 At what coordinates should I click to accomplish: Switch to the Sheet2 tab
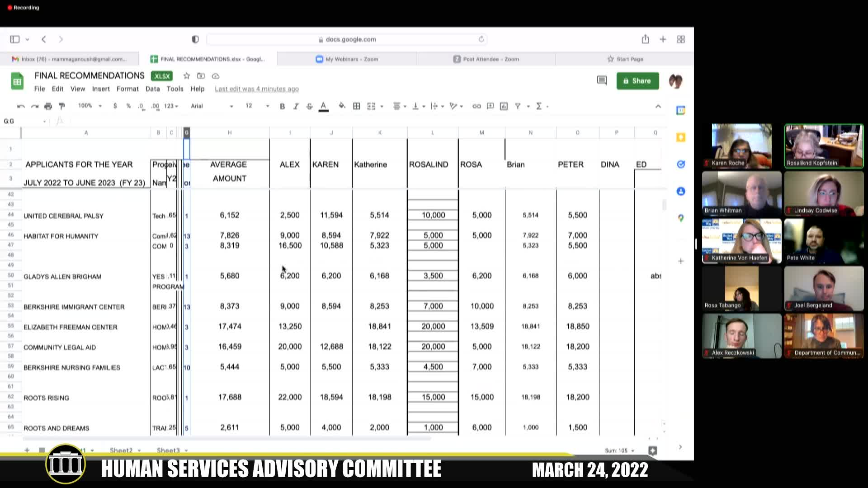125,450
